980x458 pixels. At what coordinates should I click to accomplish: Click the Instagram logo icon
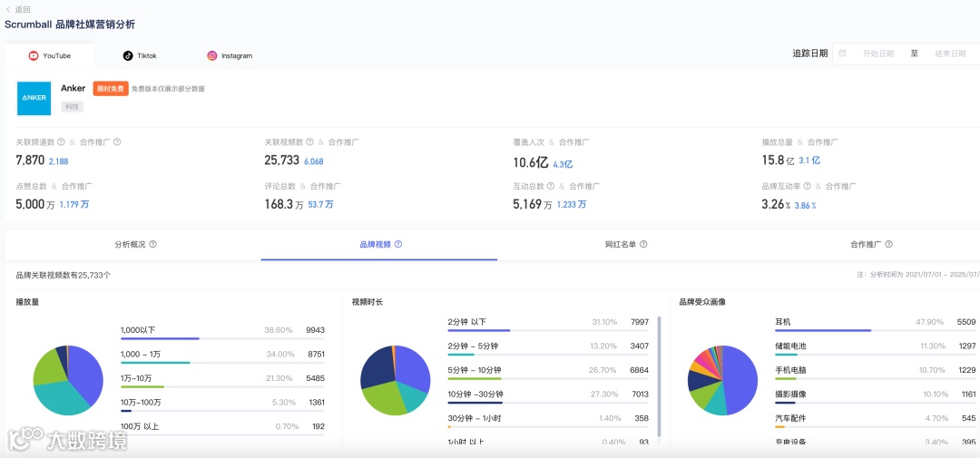coord(211,55)
